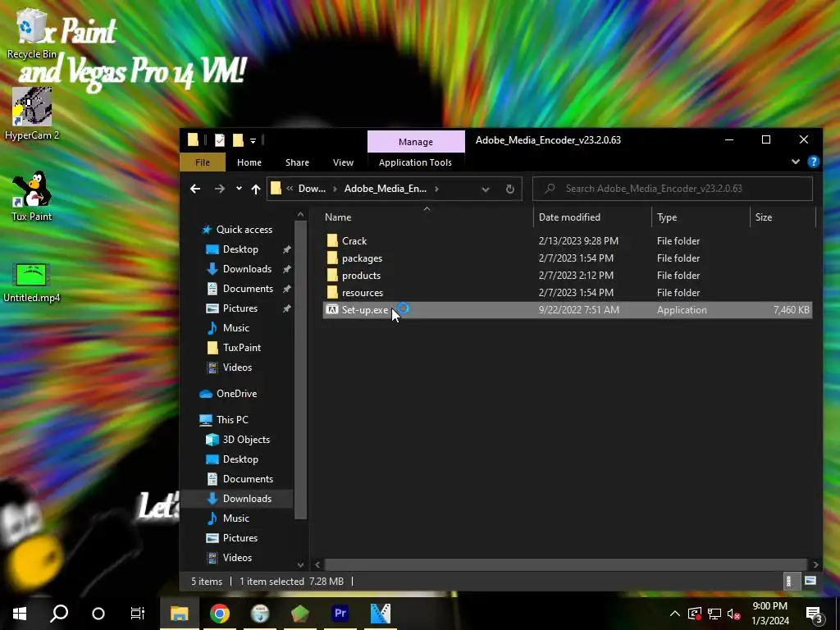840x630 pixels.
Task: Open the Share ribbon tab
Action: pos(297,162)
